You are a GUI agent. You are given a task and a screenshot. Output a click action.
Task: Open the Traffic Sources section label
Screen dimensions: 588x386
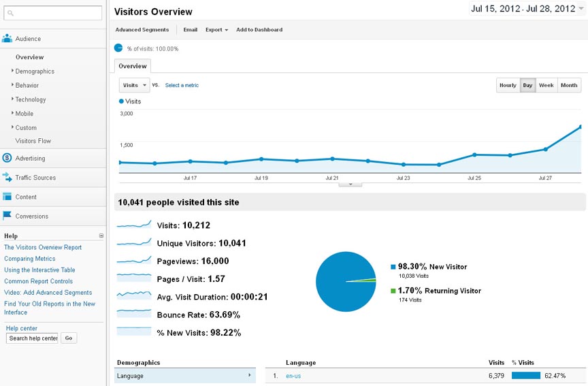click(x=35, y=178)
